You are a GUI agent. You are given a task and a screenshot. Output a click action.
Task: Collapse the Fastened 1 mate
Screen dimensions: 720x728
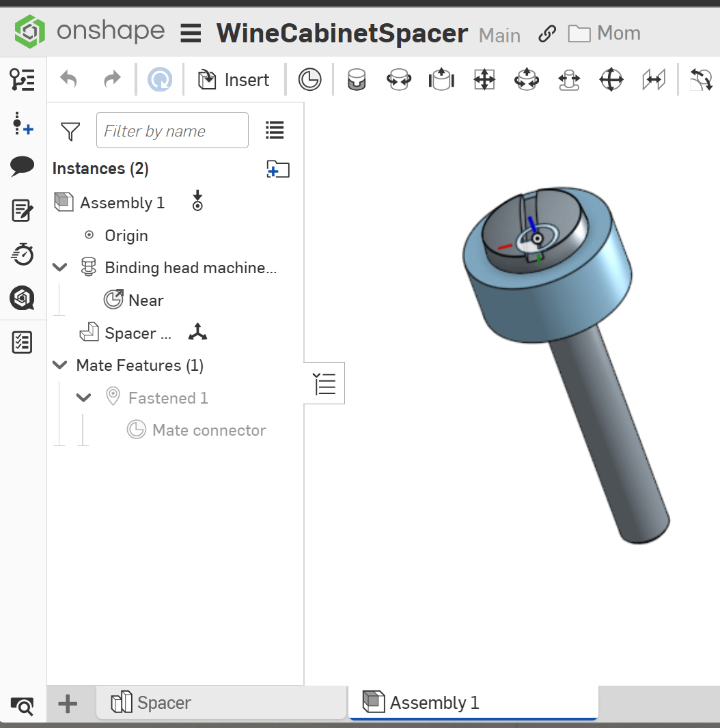83,397
